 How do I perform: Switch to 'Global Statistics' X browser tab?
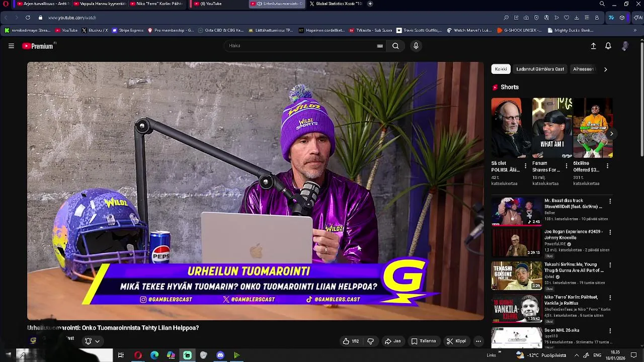tap(335, 4)
